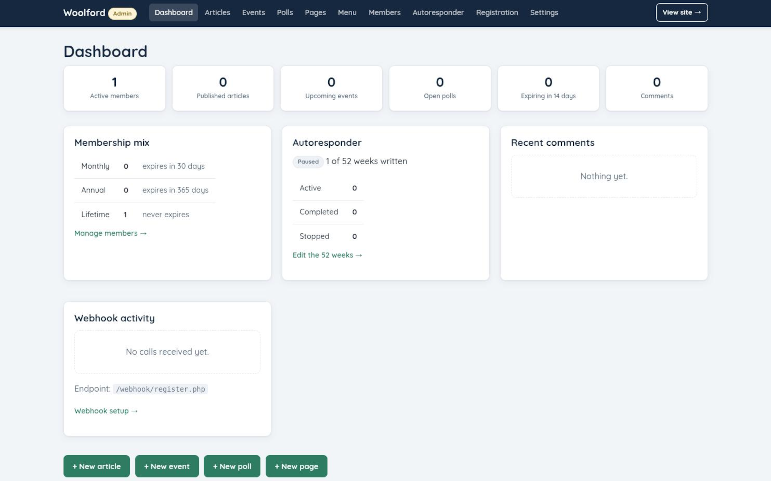The height and width of the screenshot is (481, 771).
Task: Click the New page button
Action: click(x=297, y=466)
